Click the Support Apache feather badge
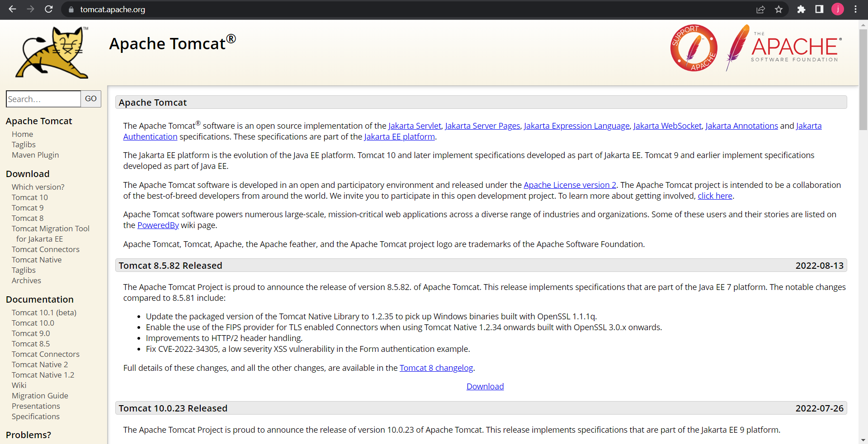Viewport: 868px width, 444px height. pyautogui.click(x=693, y=48)
